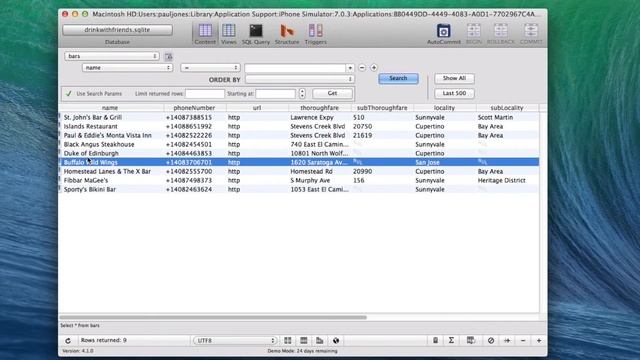Screen dimensions: 640x360
Task: Open the name column dropdown
Action: pos(127,68)
